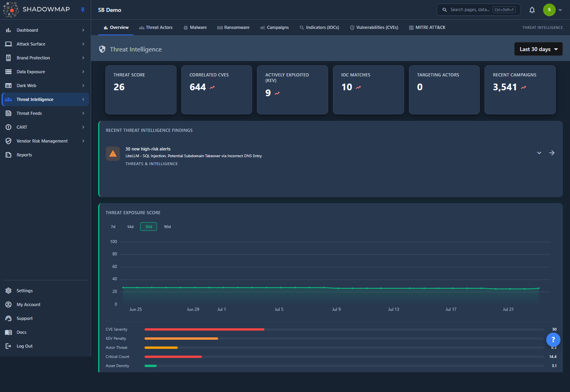This screenshot has height=392, width=570.
Task: Switch to the Ransomware tab
Action: click(x=234, y=27)
